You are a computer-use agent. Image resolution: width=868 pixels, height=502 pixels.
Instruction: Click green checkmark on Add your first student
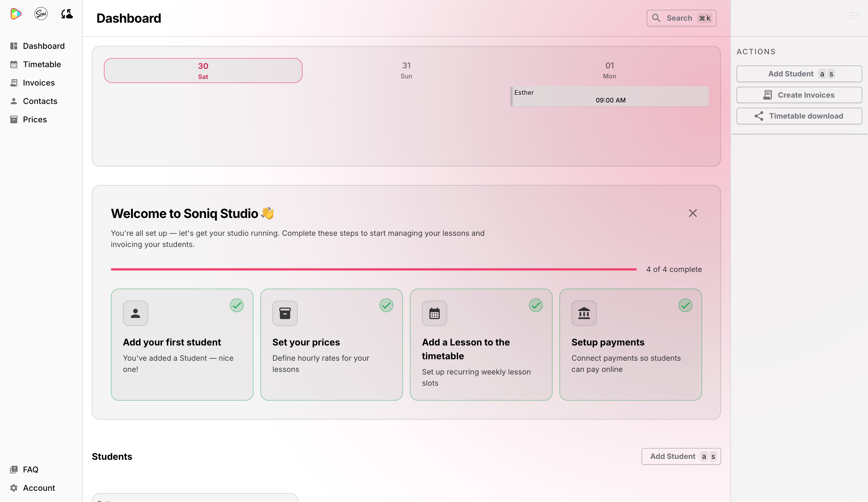point(237,305)
